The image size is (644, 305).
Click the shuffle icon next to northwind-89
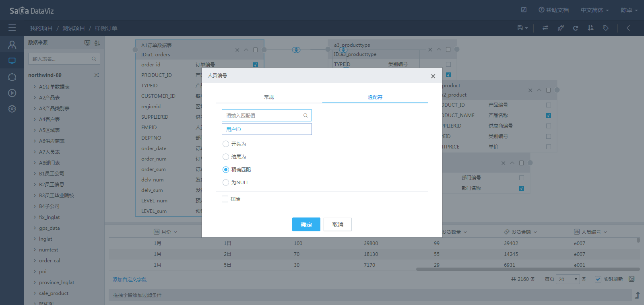pos(96,75)
